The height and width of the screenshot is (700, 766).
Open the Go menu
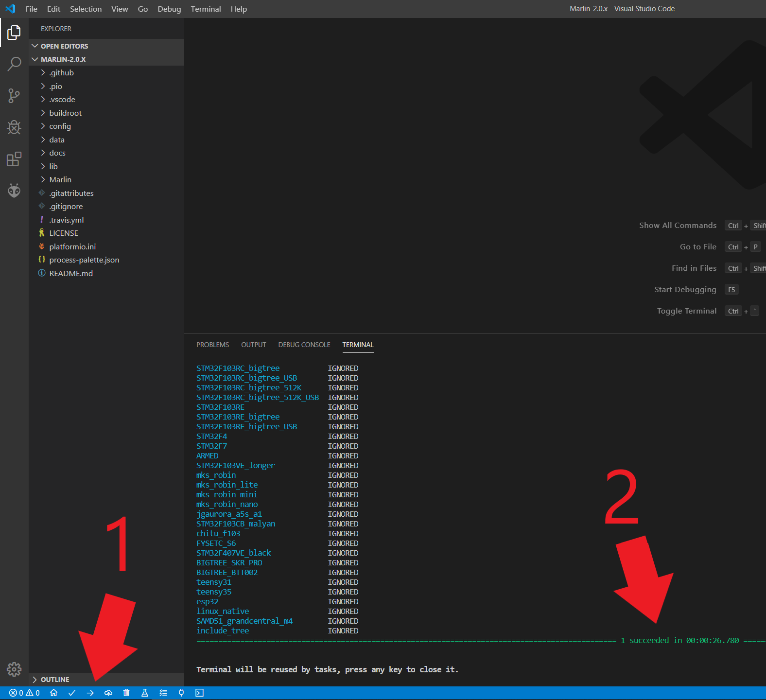[143, 9]
